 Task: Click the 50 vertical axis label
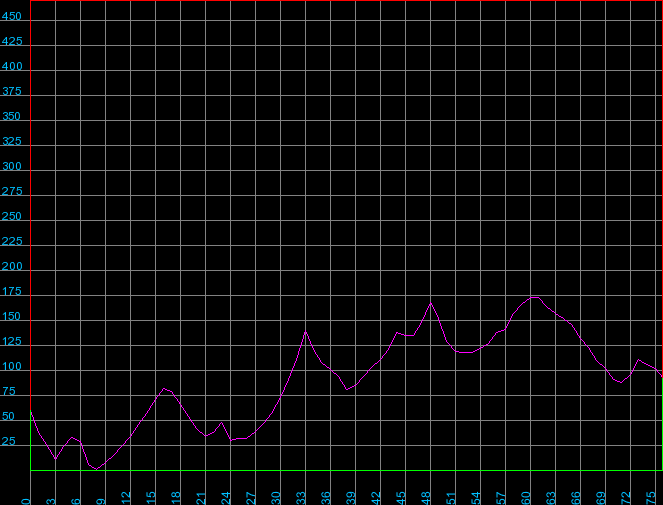pyautogui.click(x=8, y=416)
